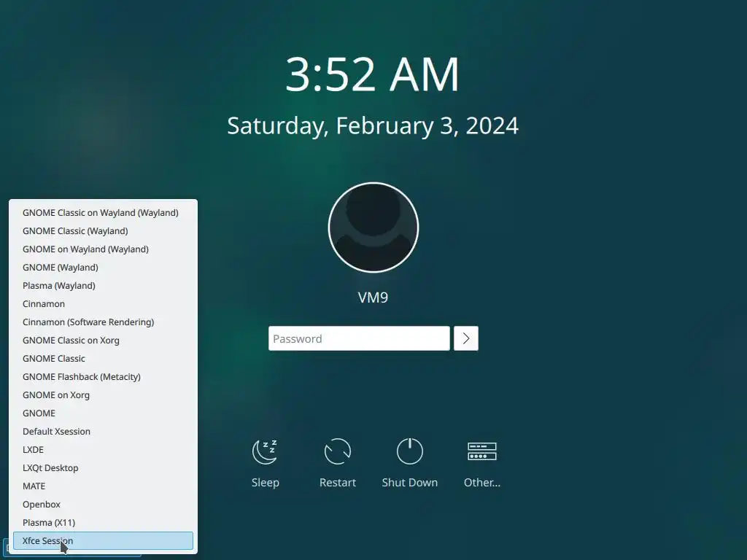Choose GNOME Classic on Wayland (Wayland) session

(x=103, y=213)
